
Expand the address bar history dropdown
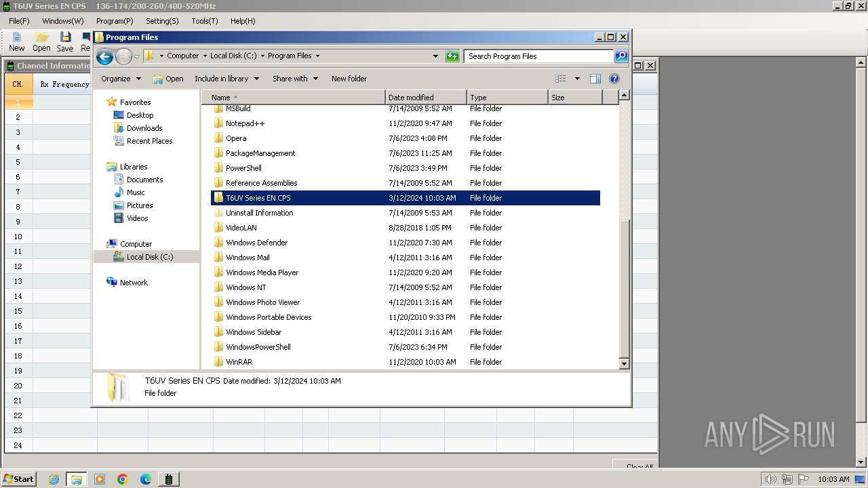click(x=435, y=56)
